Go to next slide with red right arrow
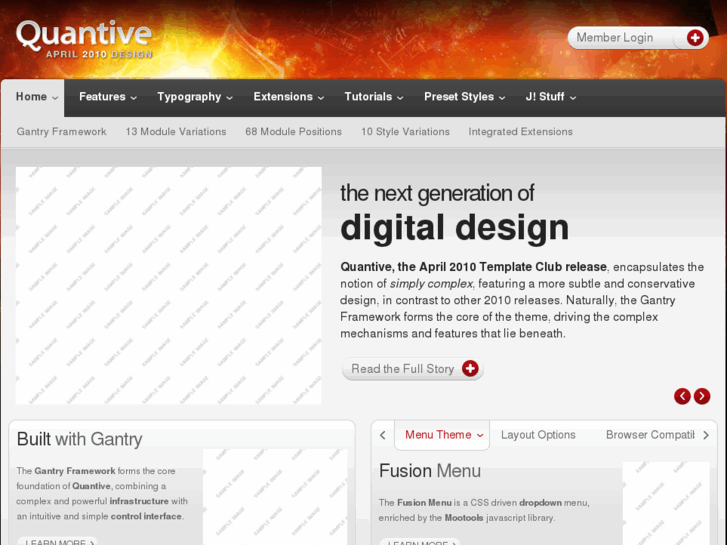Screen dimensions: 727x545 pyautogui.click(x=702, y=396)
